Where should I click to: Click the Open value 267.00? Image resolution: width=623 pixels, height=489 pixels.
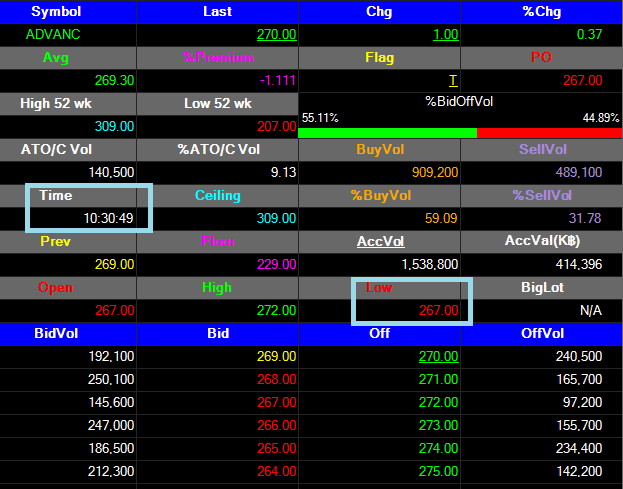pos(114,311)
